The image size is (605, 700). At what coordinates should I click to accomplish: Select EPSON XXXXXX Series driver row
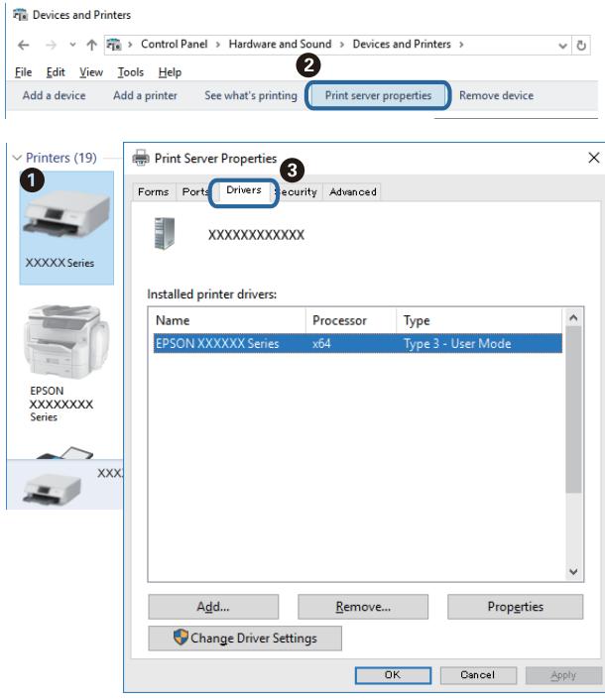[x=358, y=343]
